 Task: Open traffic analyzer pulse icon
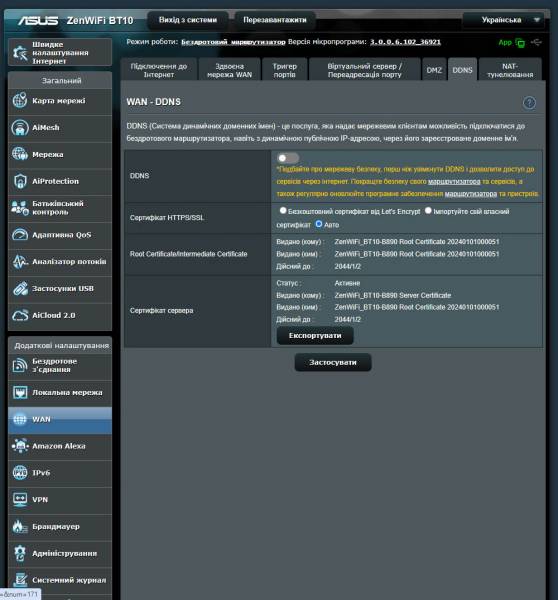(x=20, y=261)
